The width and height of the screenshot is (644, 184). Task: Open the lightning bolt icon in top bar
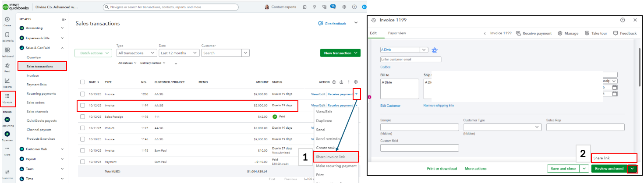click(315, 7)
